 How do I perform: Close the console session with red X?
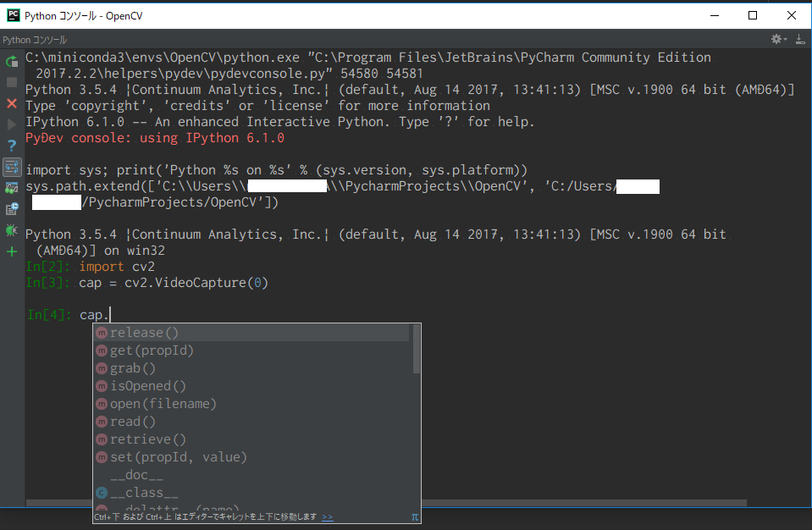click(11, 104)
